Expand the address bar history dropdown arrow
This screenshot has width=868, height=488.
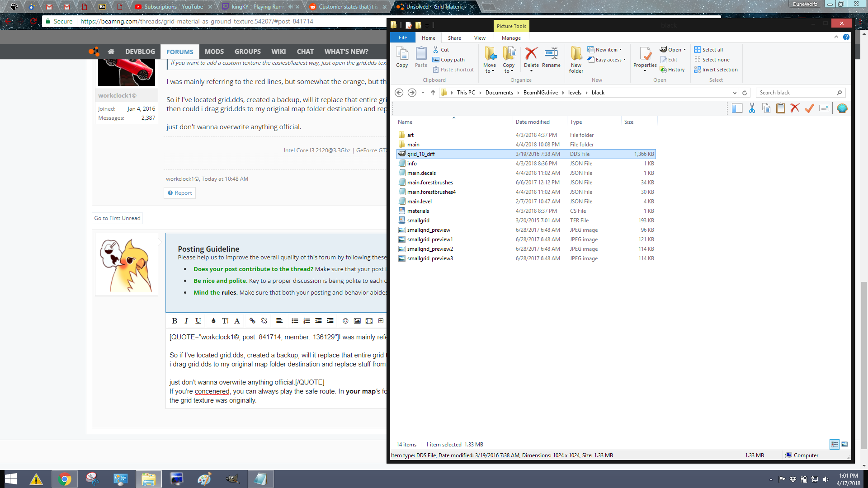(x=735, y=93)
